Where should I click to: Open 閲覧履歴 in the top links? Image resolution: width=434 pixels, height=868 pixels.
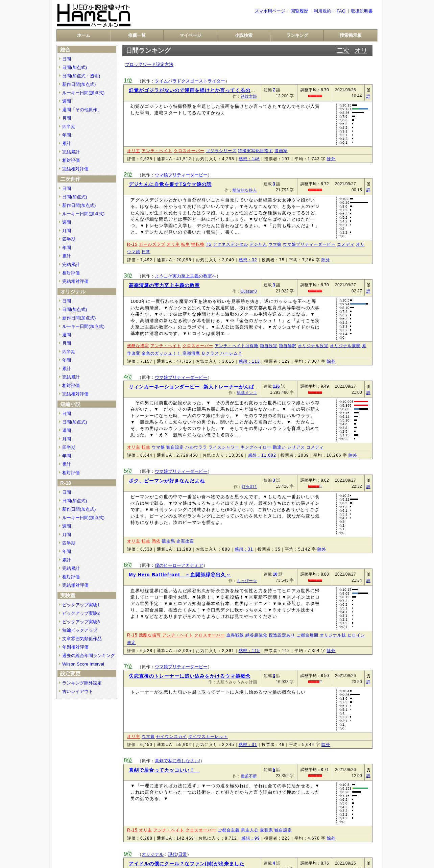pyautogui.click(x=299, y=11)
